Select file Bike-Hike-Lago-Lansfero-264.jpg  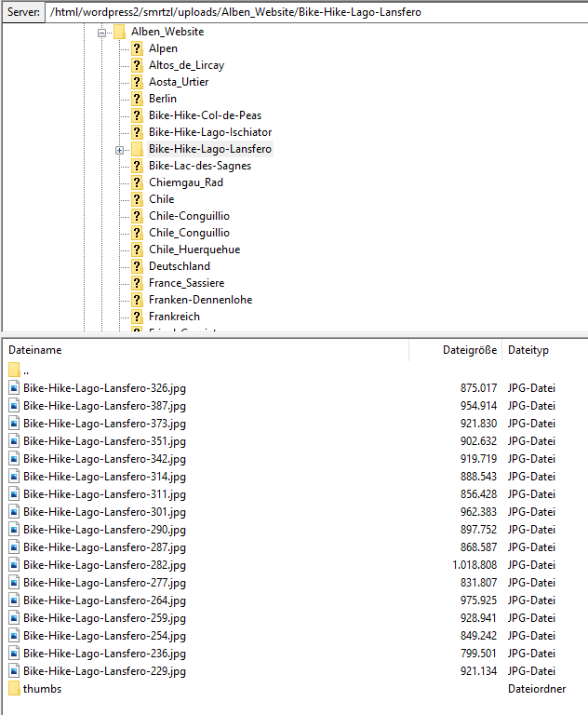coord(104,600)
